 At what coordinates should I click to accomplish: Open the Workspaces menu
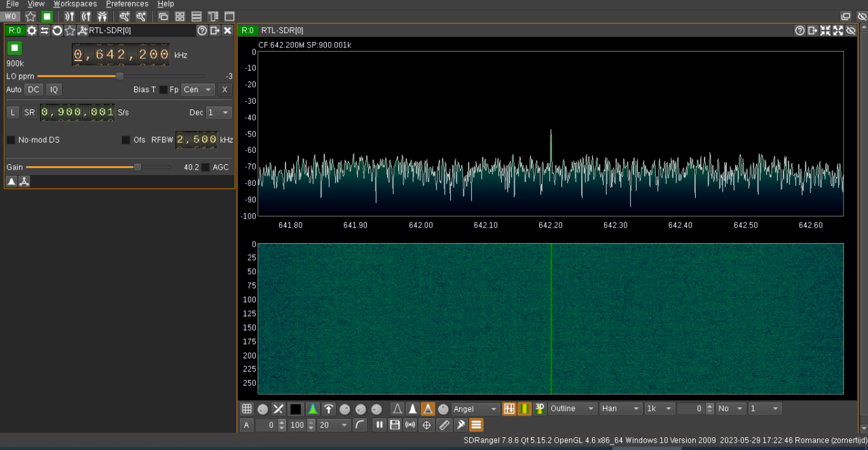tap(75, 4)
